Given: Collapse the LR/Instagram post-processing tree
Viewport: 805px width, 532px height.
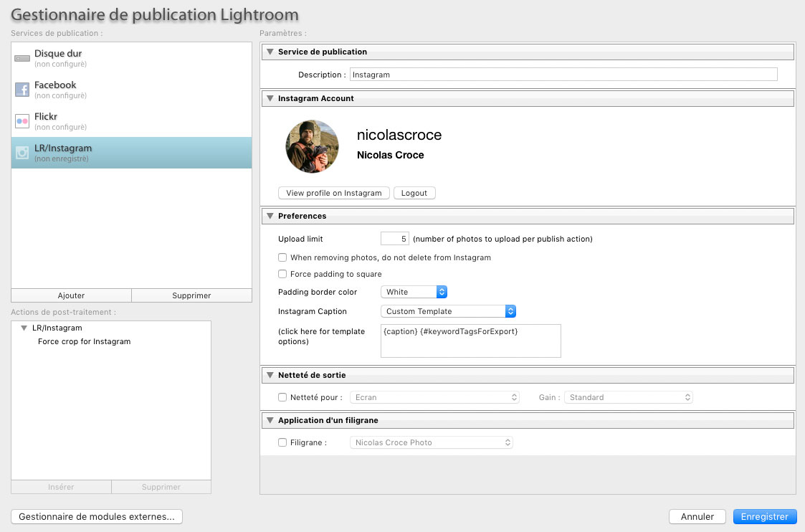Looking at the screenshot, I should [24, 328].
